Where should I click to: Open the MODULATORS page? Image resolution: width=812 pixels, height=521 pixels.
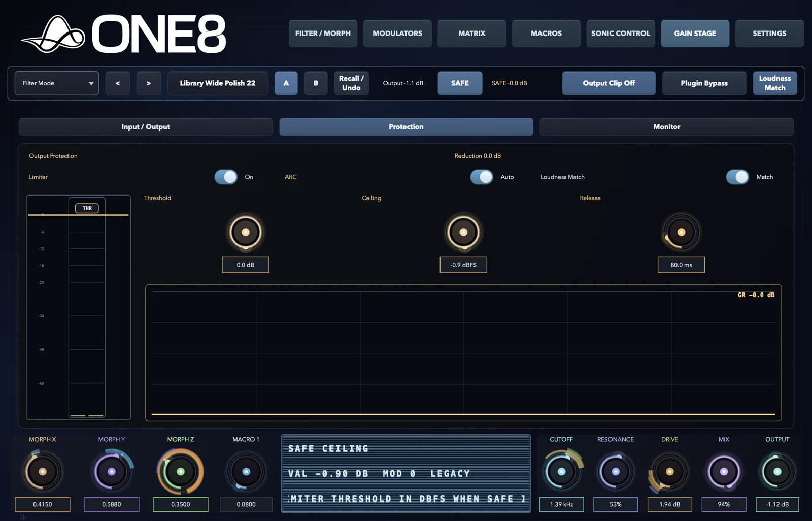[397, 34]
